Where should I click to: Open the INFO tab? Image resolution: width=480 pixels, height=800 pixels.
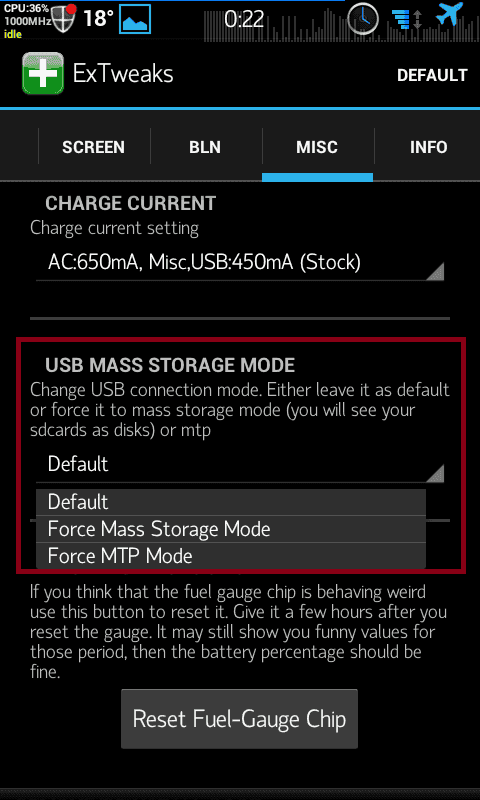[428, 147]
